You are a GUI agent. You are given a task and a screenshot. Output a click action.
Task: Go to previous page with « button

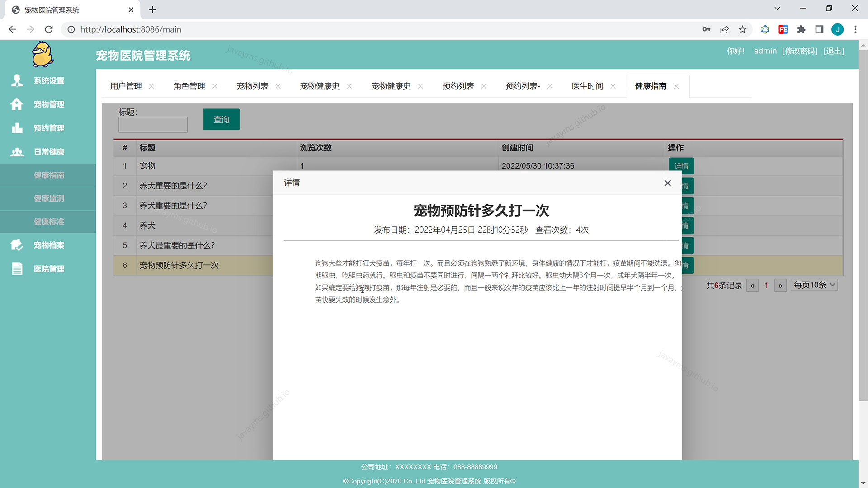[752, 286]
